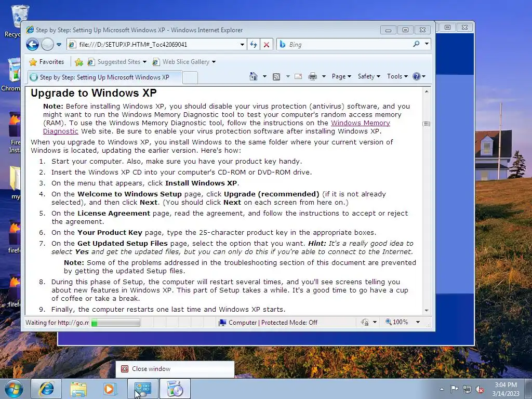Open the clock showing 3:04 PM

(x=506, y=389)
